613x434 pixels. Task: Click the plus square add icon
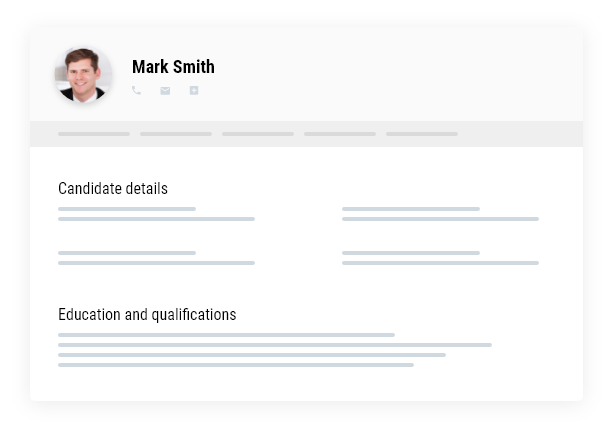click(x=194, y=91)
